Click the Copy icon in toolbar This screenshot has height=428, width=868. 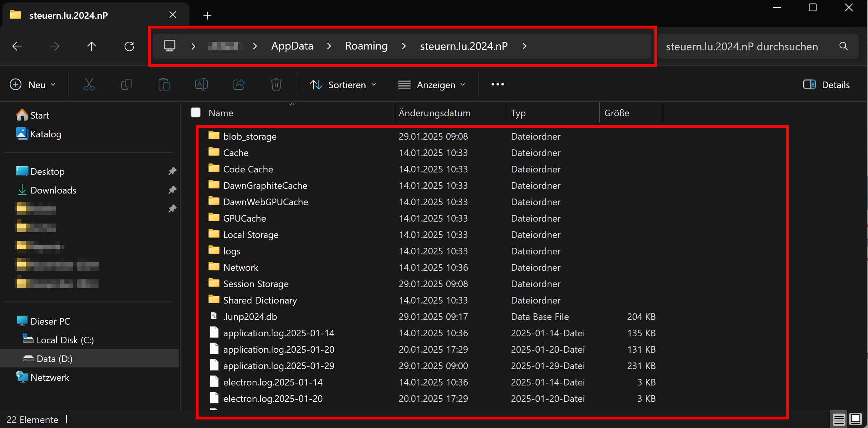tap(127, 85)
